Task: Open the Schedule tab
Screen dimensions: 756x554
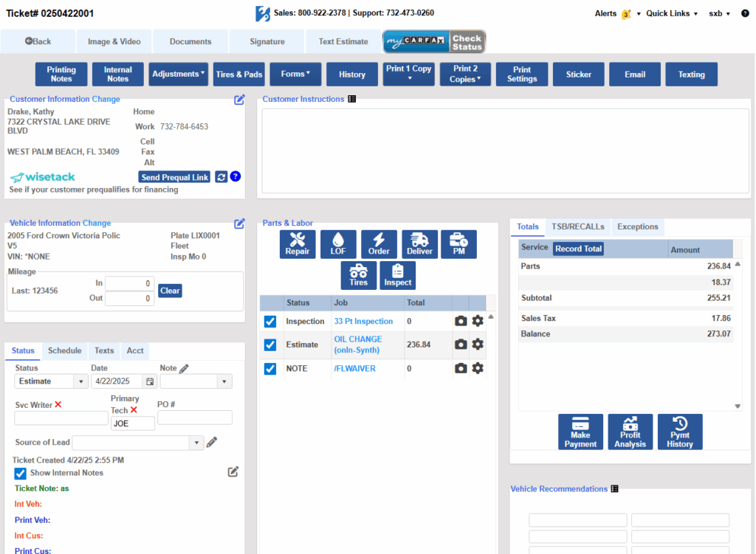Action: click(64, 350)
